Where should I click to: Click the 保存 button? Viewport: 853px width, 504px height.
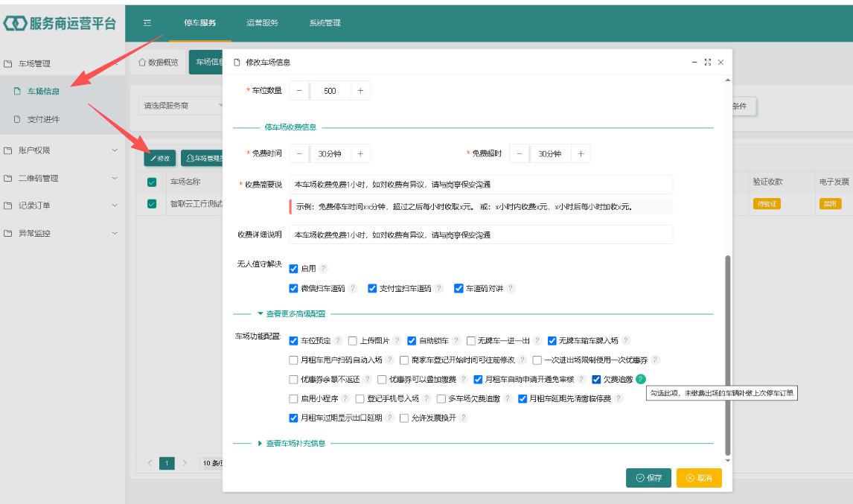pyautogui.click(x=648, y=478)
